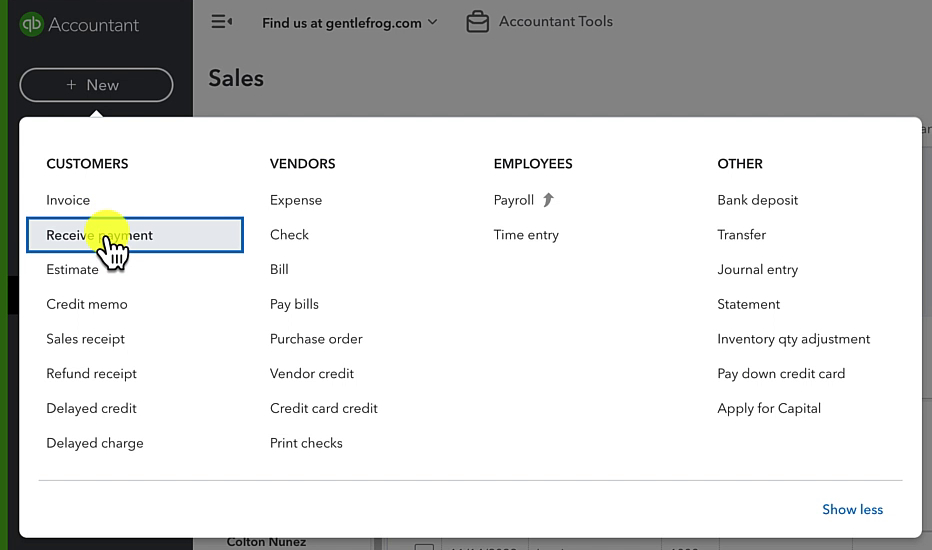Open Journal entry

click(x=757, y=269)
